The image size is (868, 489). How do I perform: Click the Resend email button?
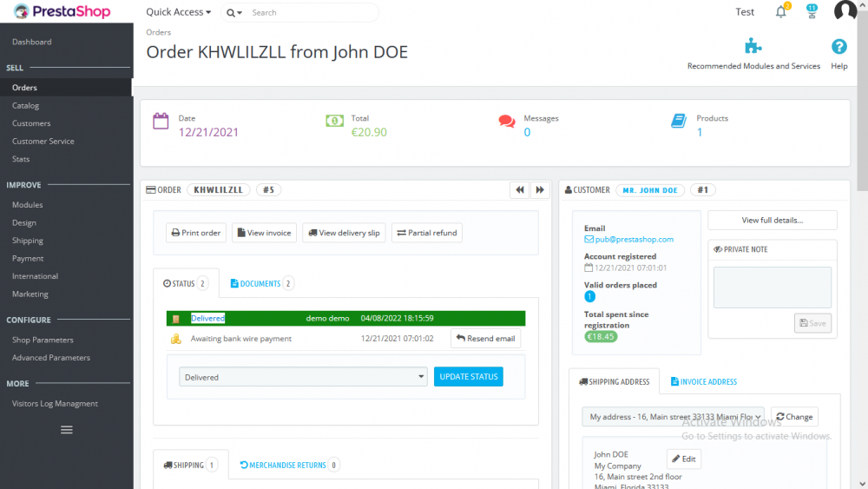[x=485, y=339]
